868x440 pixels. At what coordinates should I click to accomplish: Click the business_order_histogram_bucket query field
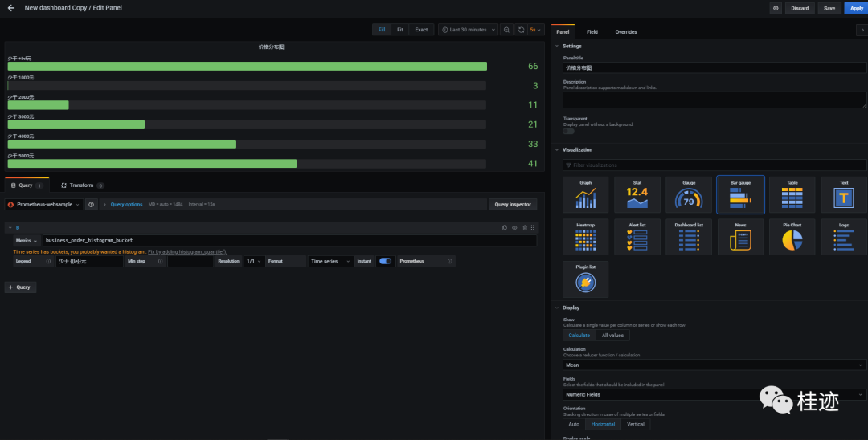point(289,240)
